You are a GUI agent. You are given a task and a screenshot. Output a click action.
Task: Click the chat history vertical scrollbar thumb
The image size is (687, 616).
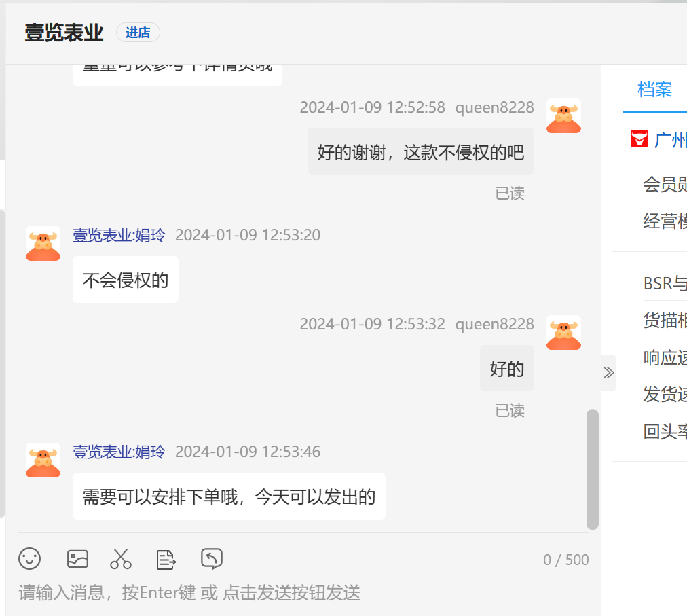(x=592, y=469)
